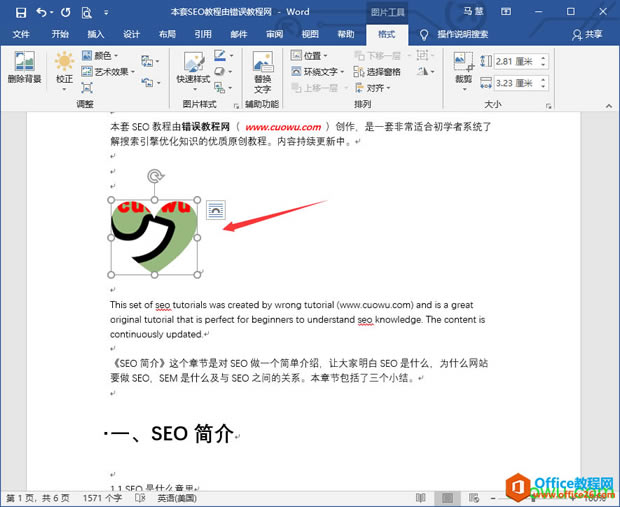Click page count 第 1 页, 共 6 页
620x507 pixels.
(x=38, y=498)
